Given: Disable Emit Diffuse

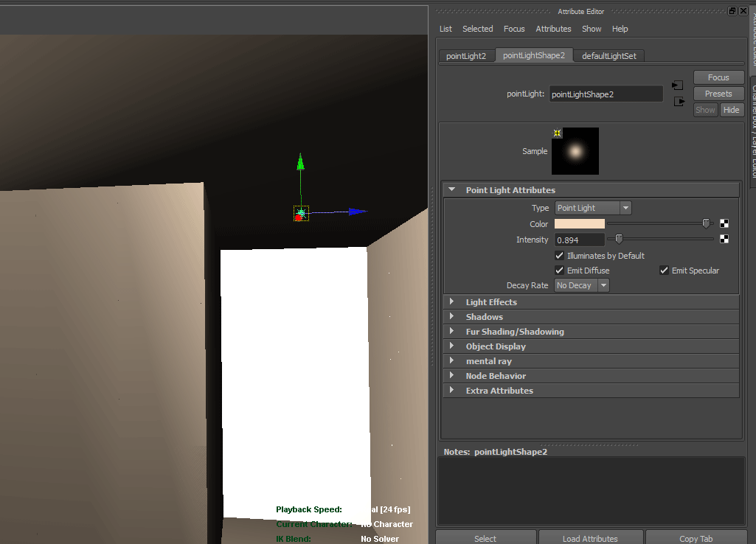Looking at the screenshot, I should pyautogui.click(x=560, y=271).
